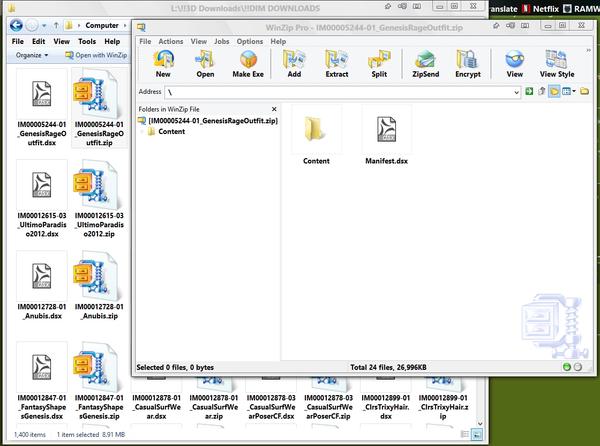Viewport: 600px width, 446px height.
Task: Click Explorer scrollbar down arrow
Action: pyautogui.click(x=480, y=423)
